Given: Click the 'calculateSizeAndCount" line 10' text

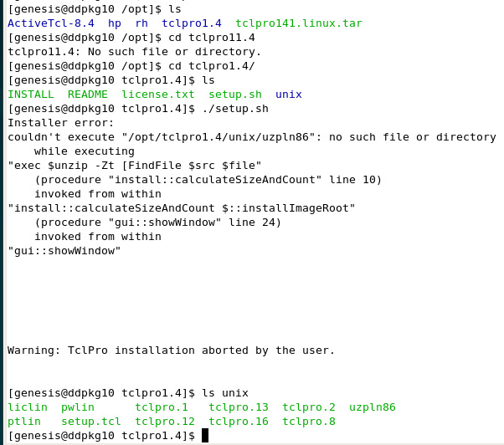Looking at the screenshot, I should (278, 180).
